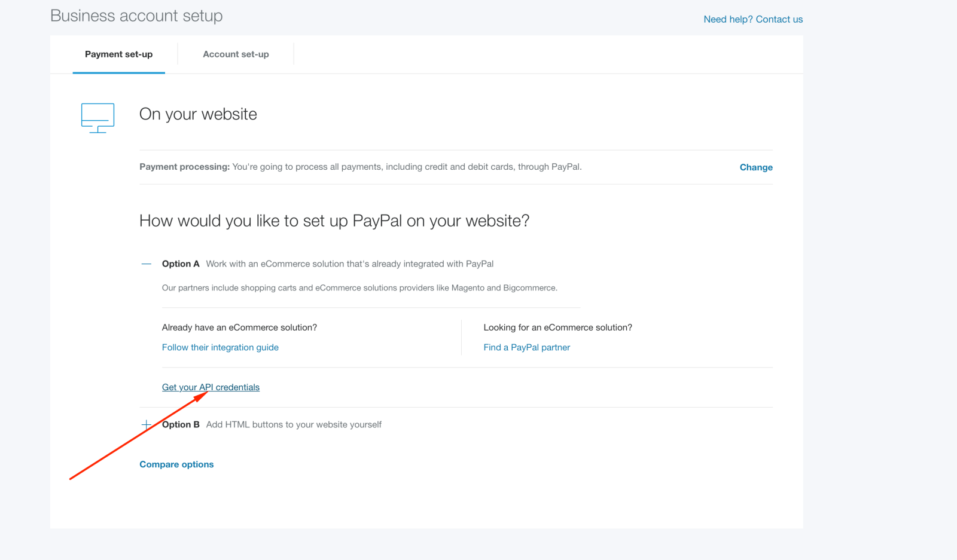The height and width of the screenshot is (560, 957).
Task: Select the Option B heading label
Action: (x=181, y=424)
